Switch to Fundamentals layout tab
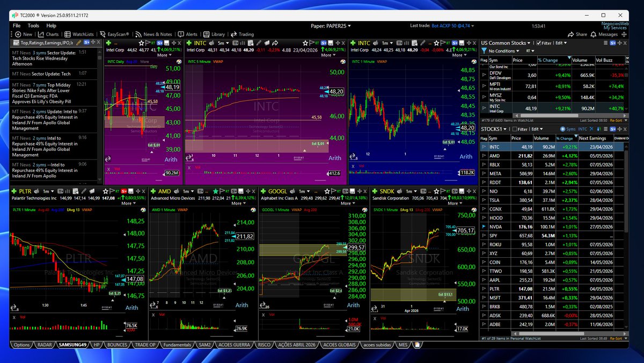 (x=178, y=345)
